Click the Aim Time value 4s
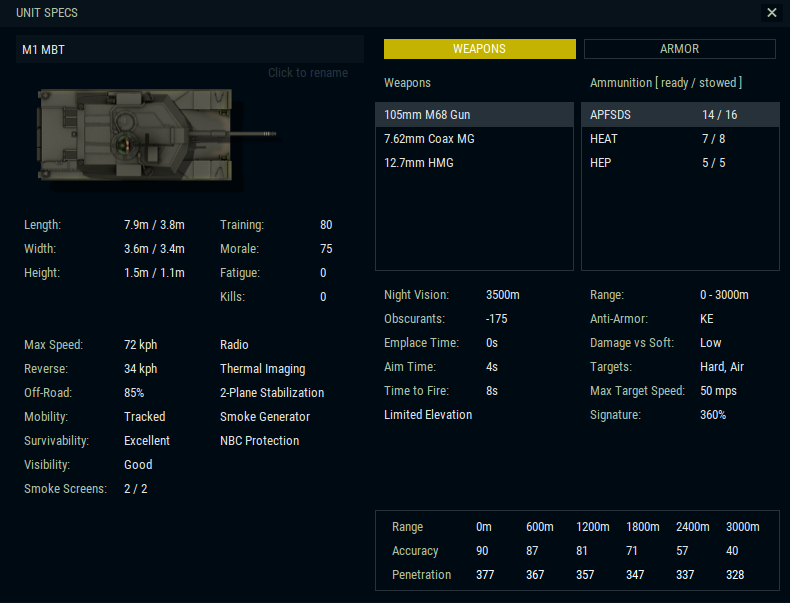This screenshot has width=790, height=603. (x=492, y=367)
